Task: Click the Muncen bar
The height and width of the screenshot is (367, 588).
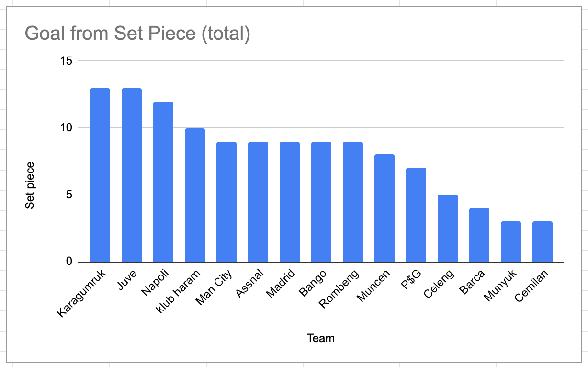Action: pos(384,208)
